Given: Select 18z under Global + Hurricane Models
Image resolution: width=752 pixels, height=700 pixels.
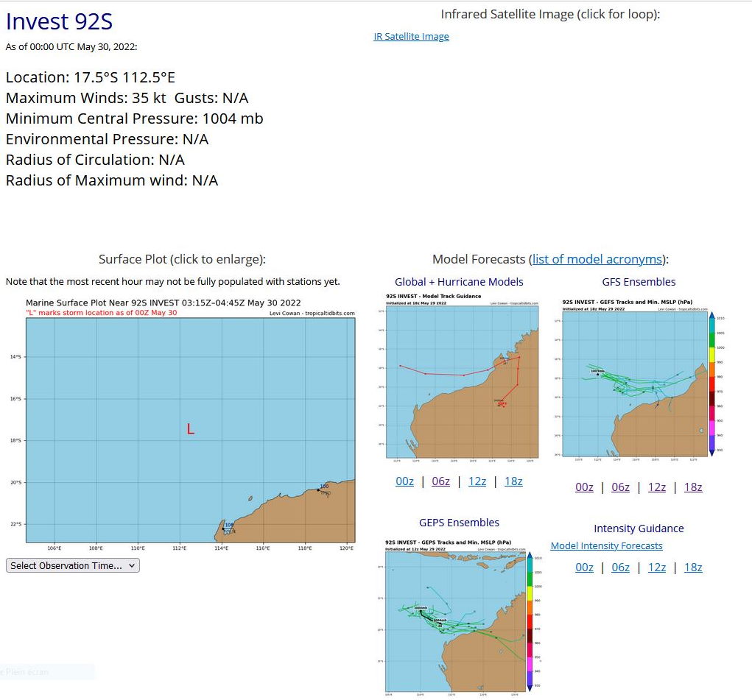Looking at the screenshot, I should coord(513,481).
